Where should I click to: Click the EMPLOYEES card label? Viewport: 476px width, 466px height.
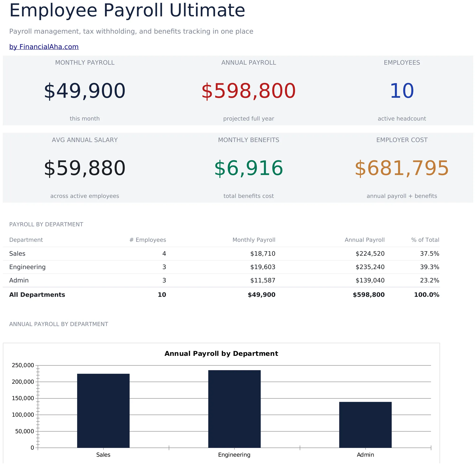pos(402,63)
